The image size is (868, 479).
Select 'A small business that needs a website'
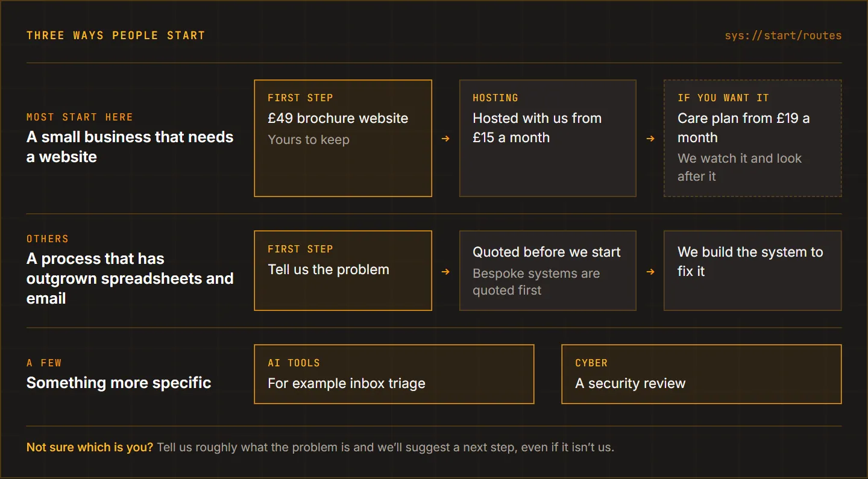(130, 147)
